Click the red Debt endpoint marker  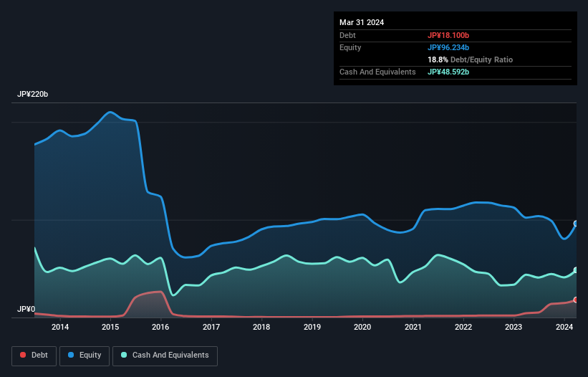click(x=576, y=300)
